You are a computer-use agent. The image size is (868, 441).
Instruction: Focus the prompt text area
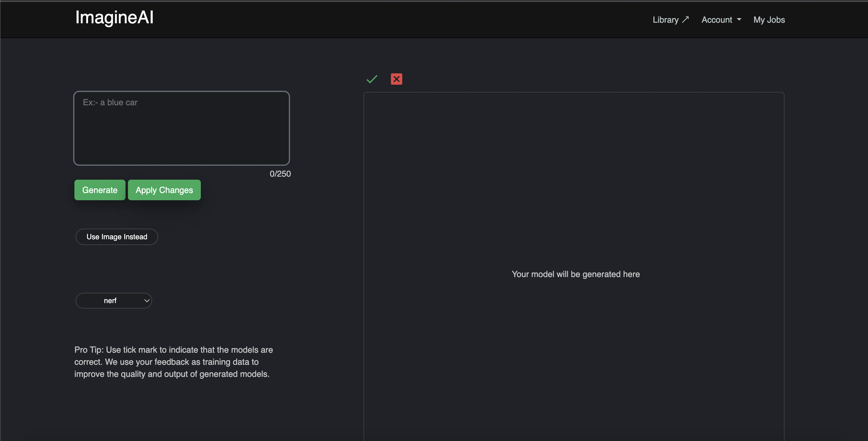tap(181, 135)
